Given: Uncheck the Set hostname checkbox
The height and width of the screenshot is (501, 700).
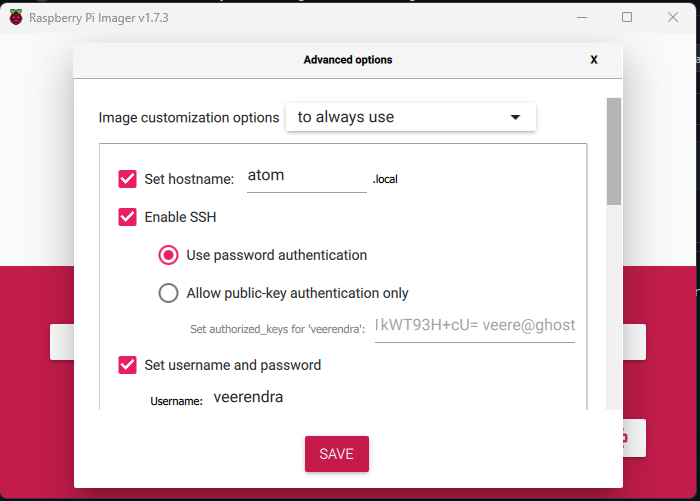Looking at the screenshot, I should (127, 179).
